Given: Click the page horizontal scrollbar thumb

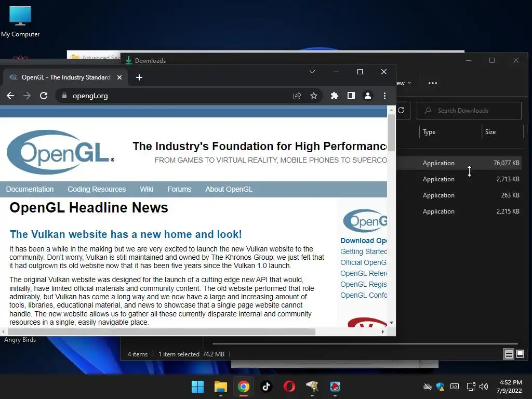Looking at the screenshot, I should coord(162,331).
